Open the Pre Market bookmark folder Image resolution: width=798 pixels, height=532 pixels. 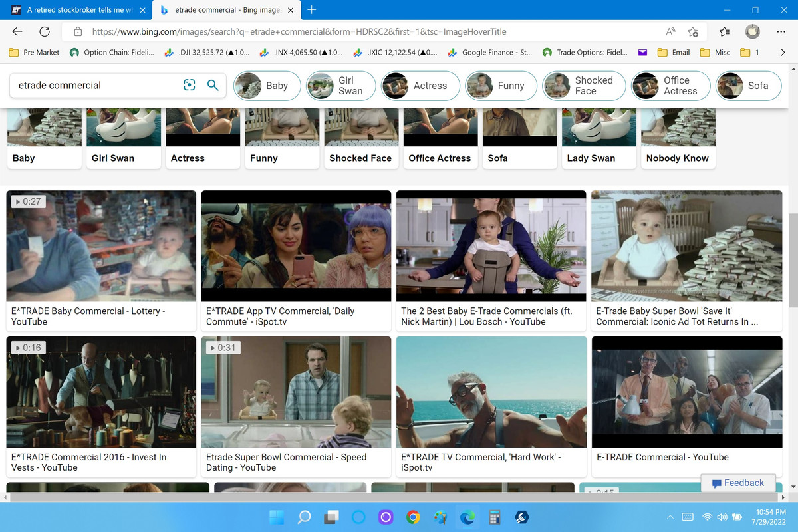(x=35, y=52)
